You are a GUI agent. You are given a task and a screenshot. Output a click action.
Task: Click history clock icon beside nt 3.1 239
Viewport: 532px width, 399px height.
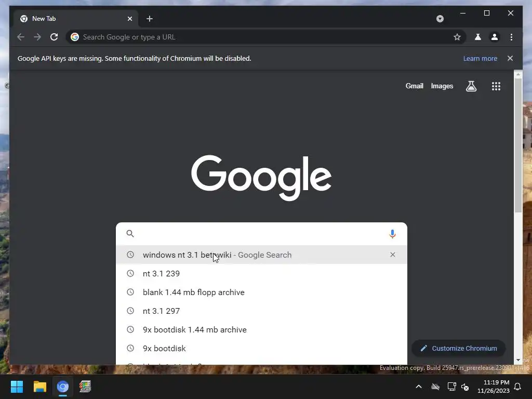130,273
